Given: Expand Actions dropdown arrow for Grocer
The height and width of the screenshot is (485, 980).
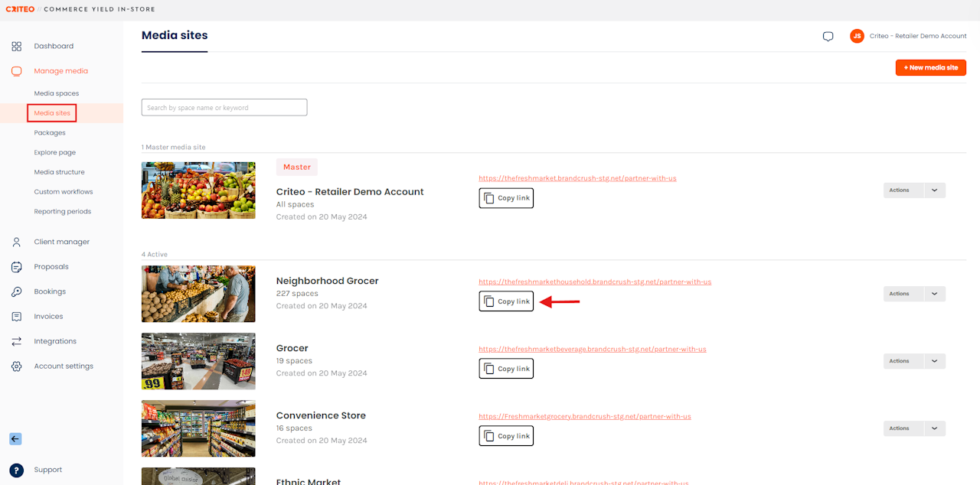Looking at the screenshot, I should [x=935, y=361].
